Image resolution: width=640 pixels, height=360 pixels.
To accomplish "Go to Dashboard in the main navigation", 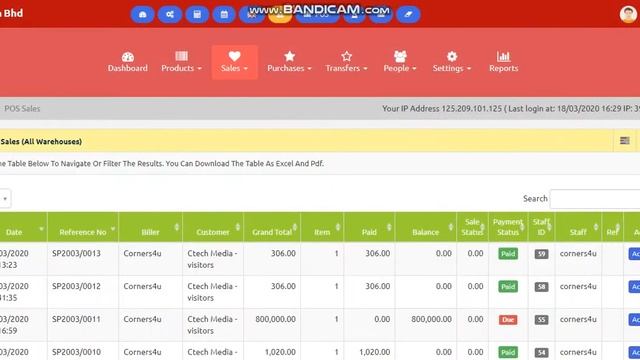I will pos(128,62).
